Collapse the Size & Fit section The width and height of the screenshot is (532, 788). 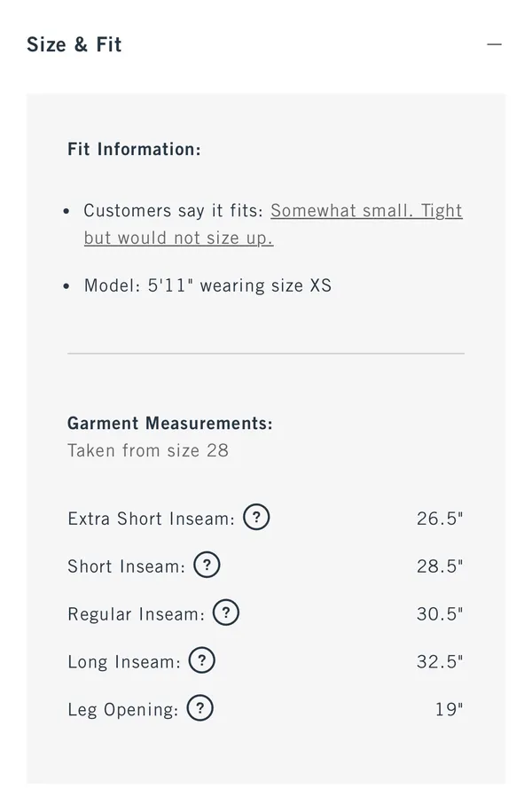point(494,44)
